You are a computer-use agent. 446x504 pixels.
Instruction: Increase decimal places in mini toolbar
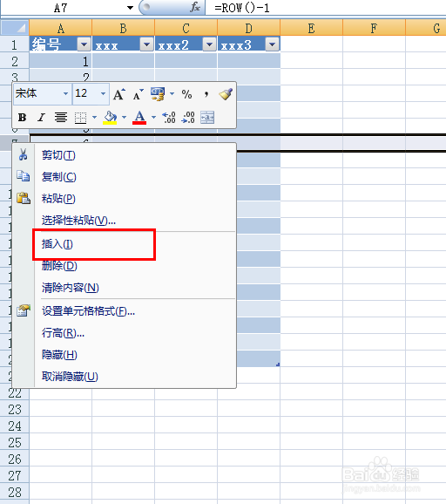tap(169, 118)
